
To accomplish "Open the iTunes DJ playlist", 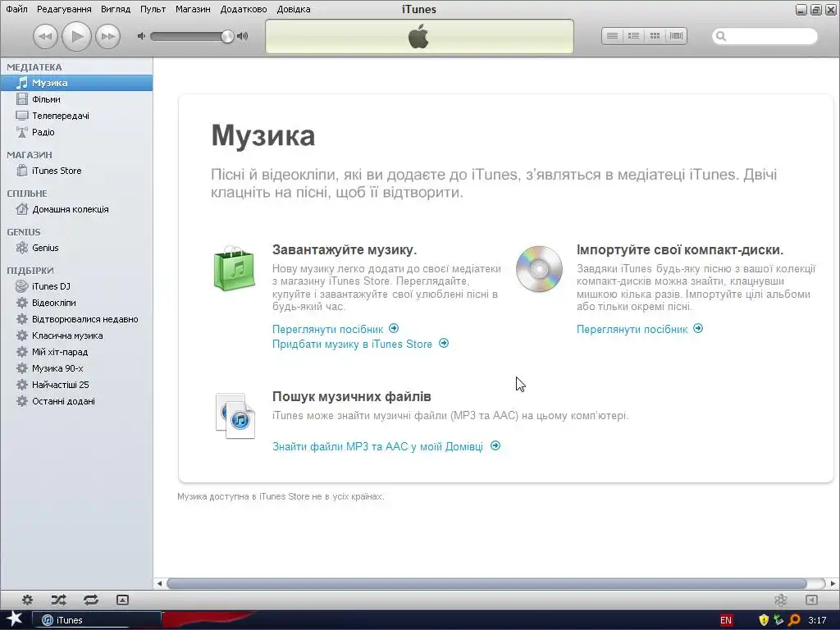I will (76, 286).
